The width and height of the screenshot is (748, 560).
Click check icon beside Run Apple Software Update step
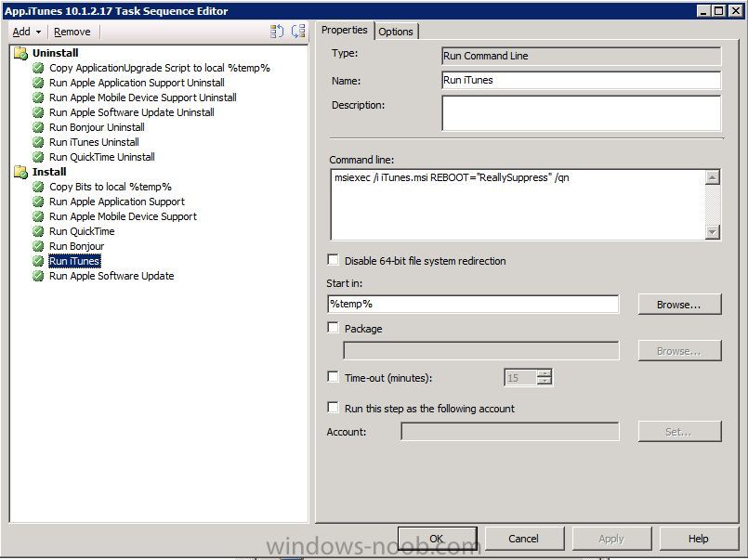point(38,276)
